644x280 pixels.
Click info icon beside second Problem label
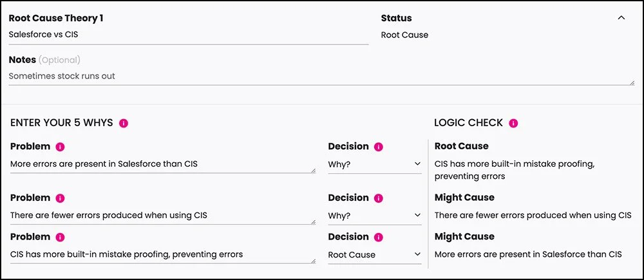61,198
